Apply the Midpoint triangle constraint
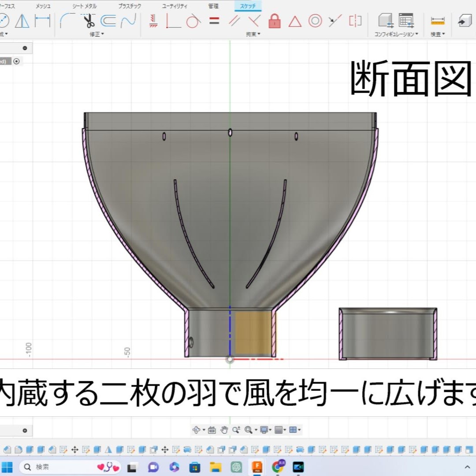 pos(294,21)
